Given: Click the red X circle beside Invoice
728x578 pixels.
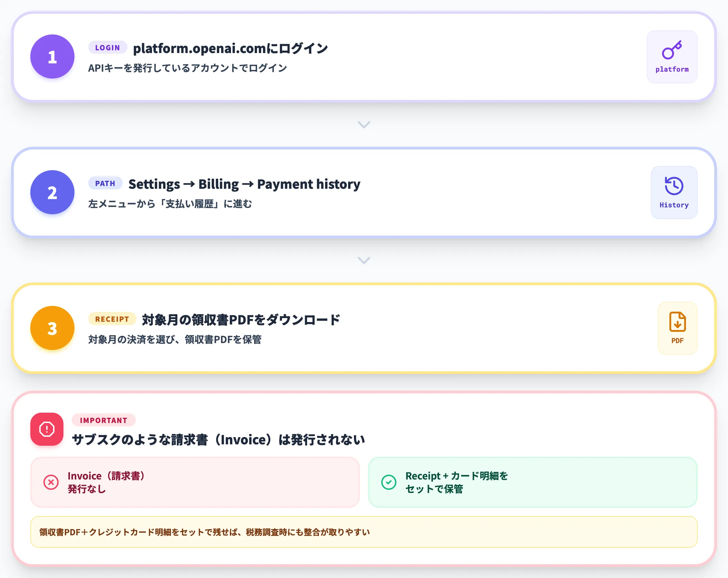Looking at the screenshot, I should point(51,482).
